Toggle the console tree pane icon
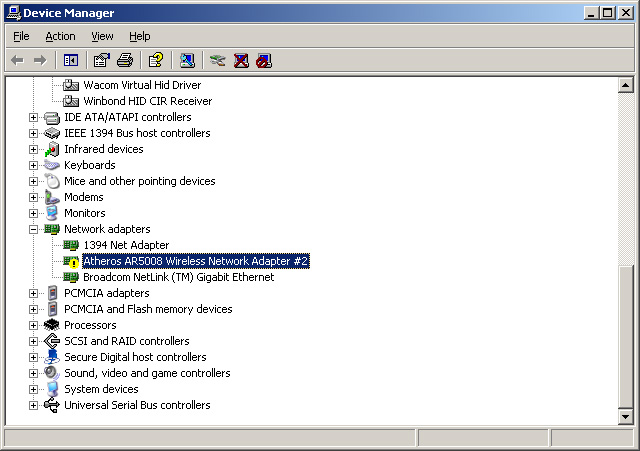640x451 pixels. coord(71,61)
